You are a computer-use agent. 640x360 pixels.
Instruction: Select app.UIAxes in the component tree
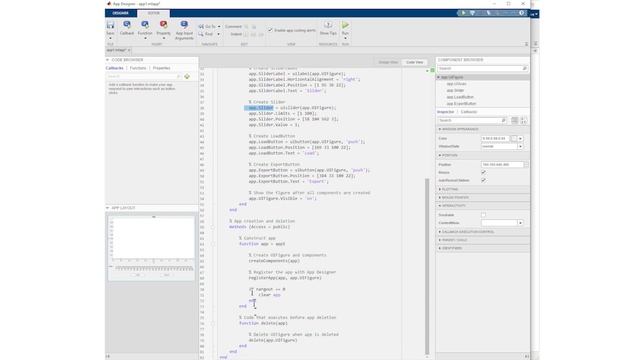click(x=456, y=84)
